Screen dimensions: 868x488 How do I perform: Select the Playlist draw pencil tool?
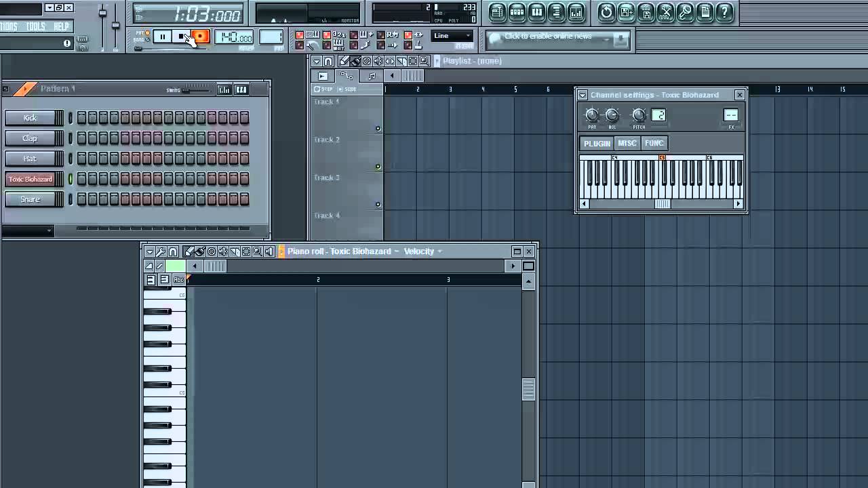click(x=344, y=61)
